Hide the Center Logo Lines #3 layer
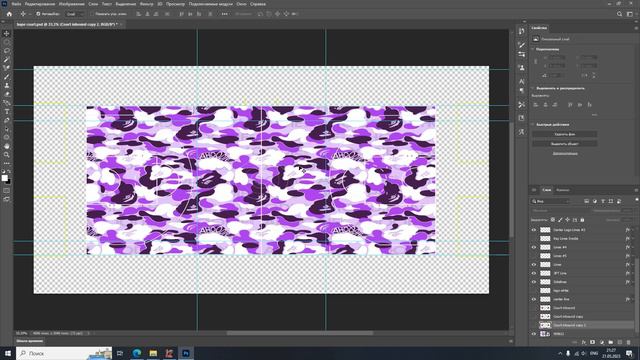 pos(534,230)
